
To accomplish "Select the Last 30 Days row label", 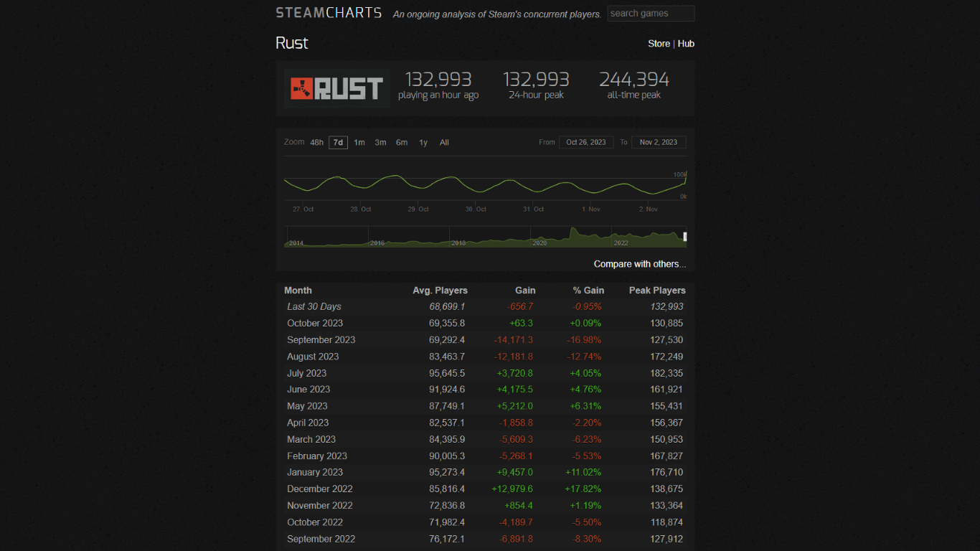I will point(314,306).
